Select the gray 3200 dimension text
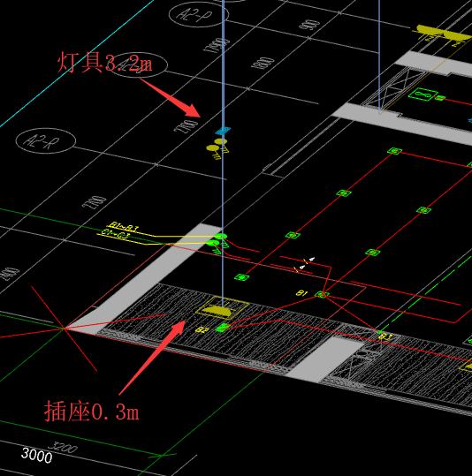 click(x=64, y=448)
